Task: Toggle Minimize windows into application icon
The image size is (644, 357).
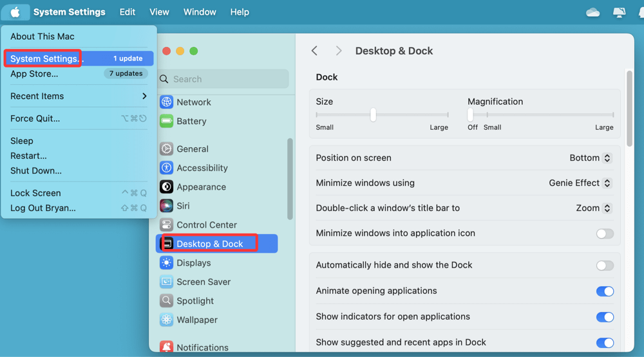Action: tap(605, 233)
